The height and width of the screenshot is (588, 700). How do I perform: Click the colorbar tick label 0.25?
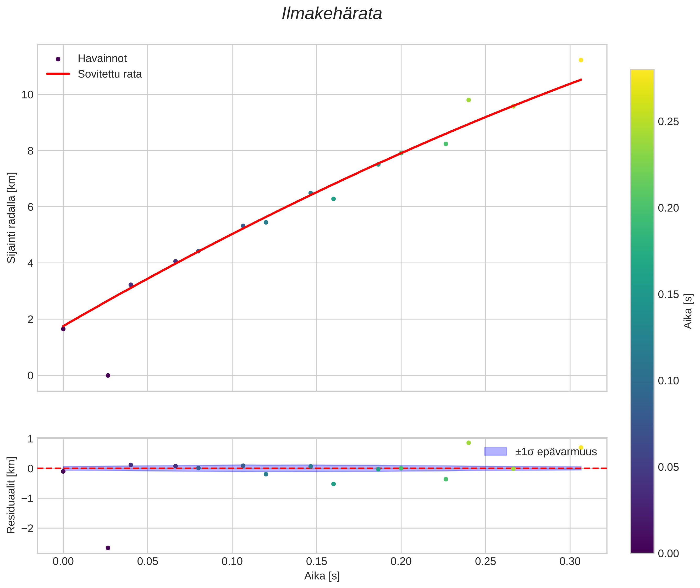coord(668,122)
